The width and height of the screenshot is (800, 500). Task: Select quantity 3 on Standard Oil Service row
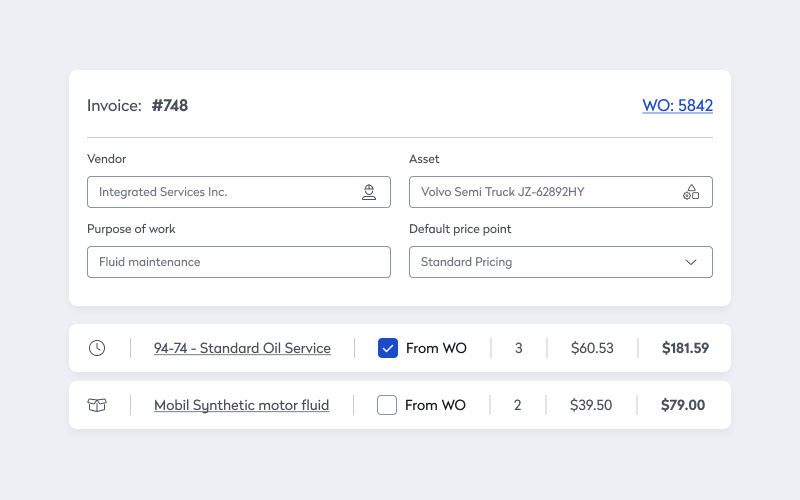pyautogui.click(x=518, y=348)
